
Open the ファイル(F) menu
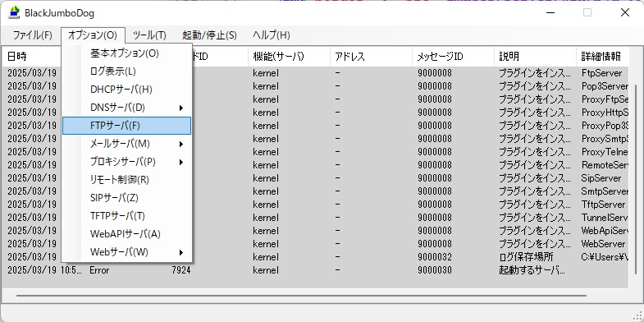point(33,35)
